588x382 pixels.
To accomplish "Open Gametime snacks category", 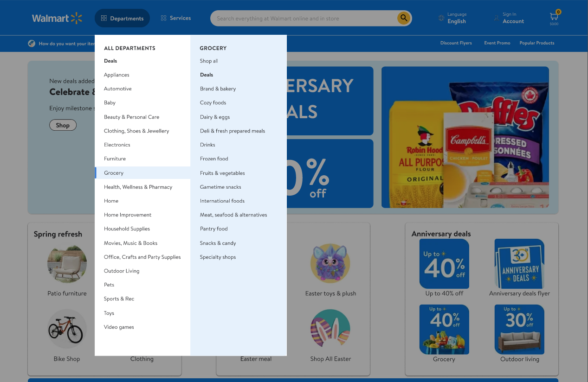I will pyautogui.click(x=220, y=187).
